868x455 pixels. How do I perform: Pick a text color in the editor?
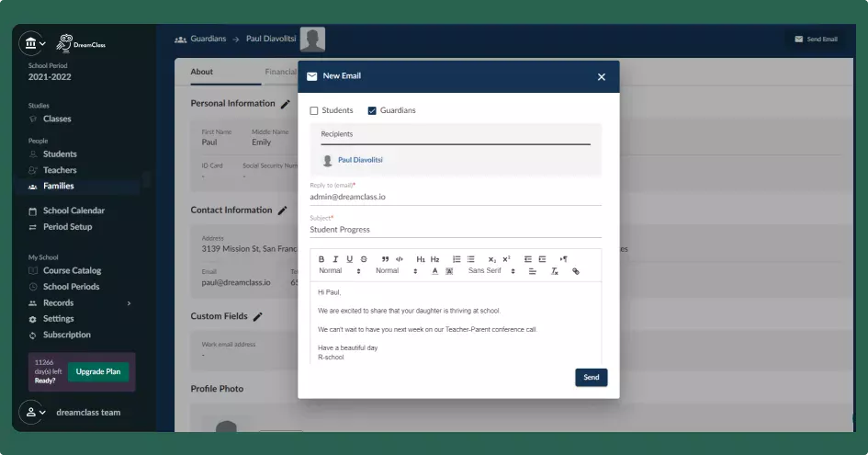pos(434,271)
